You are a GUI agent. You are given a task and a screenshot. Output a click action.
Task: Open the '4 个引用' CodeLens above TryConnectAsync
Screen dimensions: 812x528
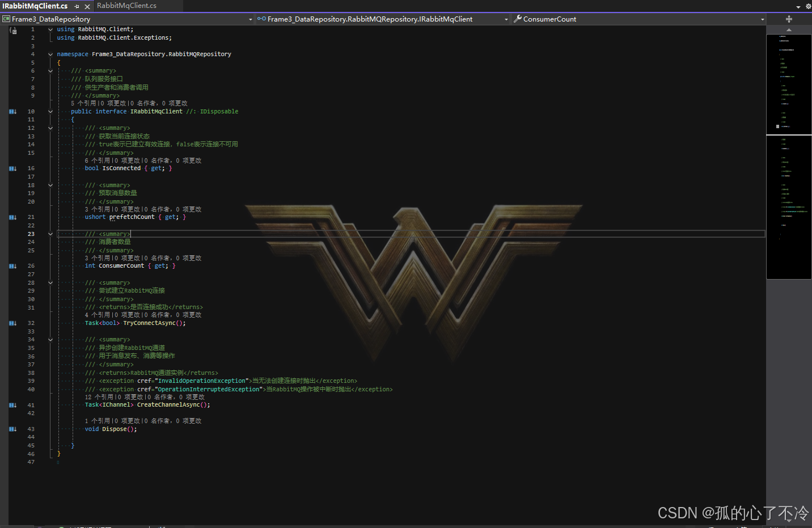[98, 315]
